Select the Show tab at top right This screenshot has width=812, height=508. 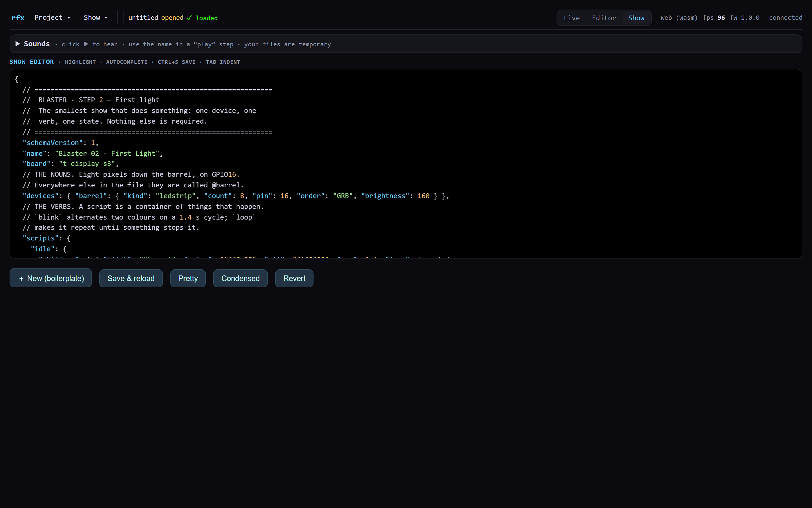pos(636,18)
